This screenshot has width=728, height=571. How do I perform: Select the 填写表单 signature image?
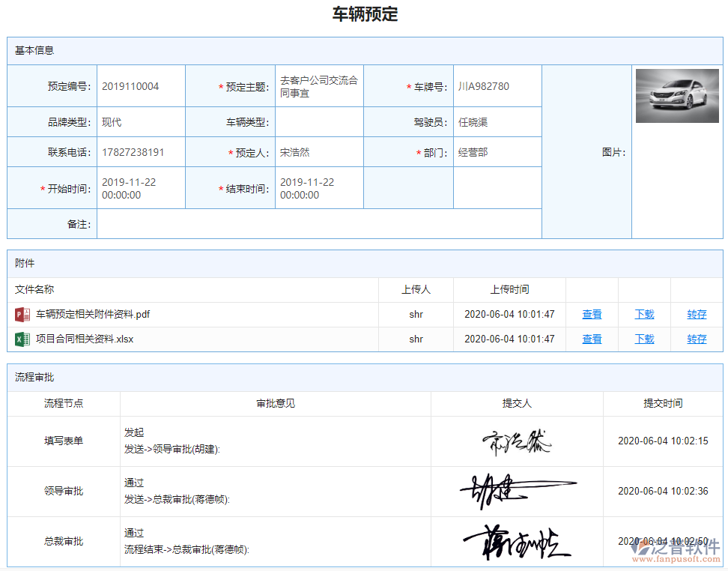click(x=514, y=441)
